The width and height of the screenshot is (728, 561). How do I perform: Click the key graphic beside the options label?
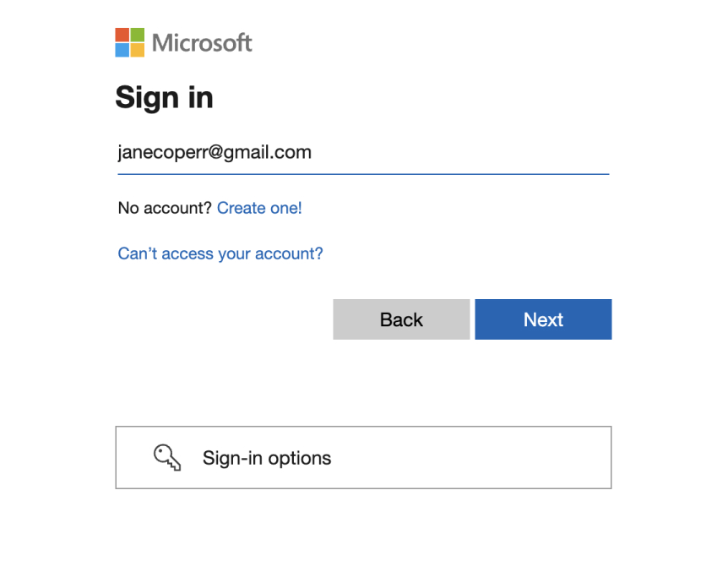[167, 457]
